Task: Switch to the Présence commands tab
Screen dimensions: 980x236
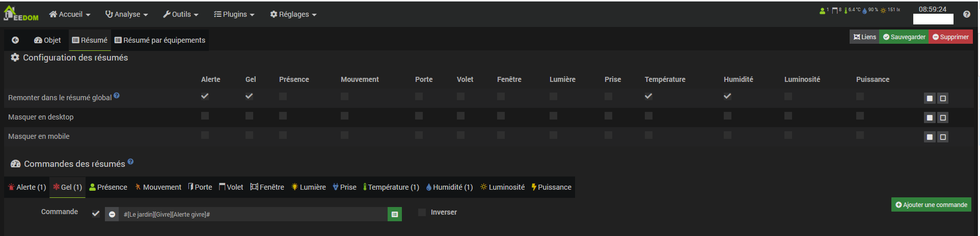Action: click(x=108, y=187)
